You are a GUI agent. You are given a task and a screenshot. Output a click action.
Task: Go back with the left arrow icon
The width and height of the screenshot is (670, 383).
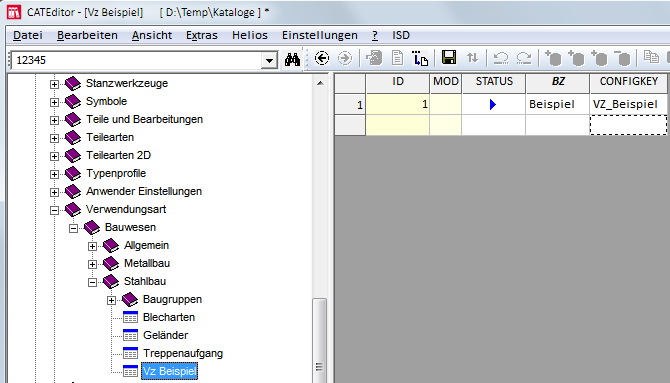coord(322,58)
